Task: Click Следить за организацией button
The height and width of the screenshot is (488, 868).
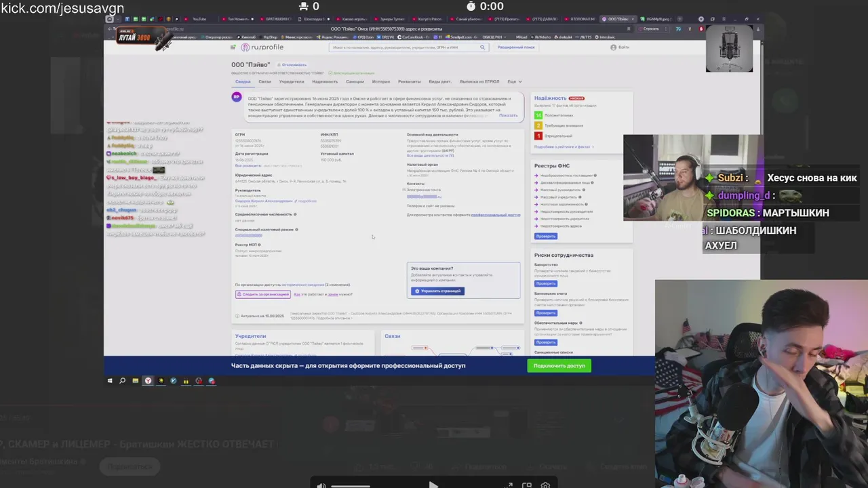Action: point(263,294)
